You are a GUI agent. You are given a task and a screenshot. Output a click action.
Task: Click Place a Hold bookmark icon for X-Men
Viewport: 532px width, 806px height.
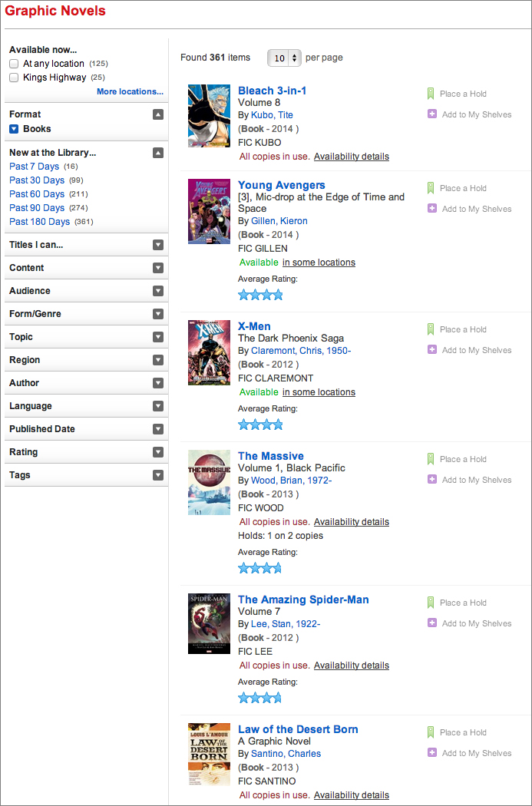point(431,329)
